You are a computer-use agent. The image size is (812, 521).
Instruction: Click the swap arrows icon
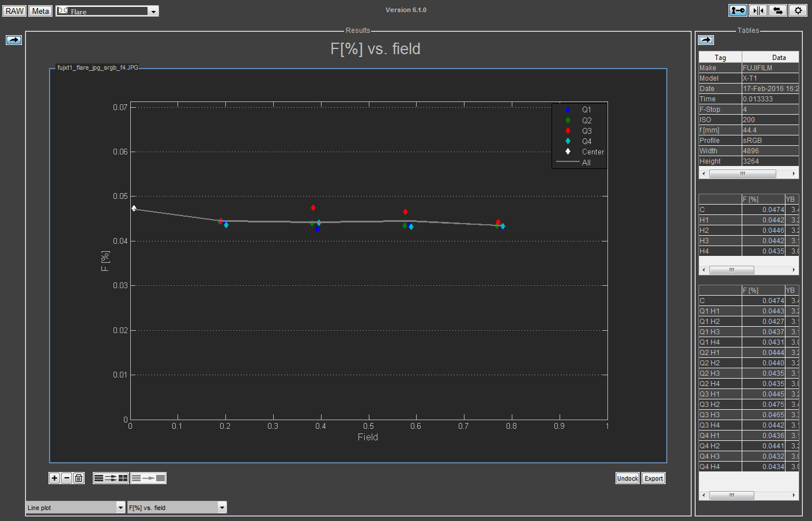tap(778, 10)
